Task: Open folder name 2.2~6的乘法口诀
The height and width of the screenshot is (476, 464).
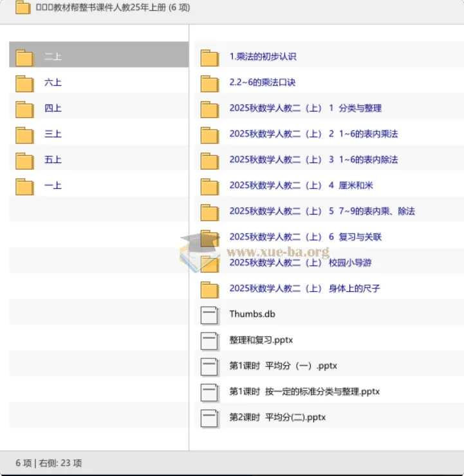Action: (x=263, y=82)
